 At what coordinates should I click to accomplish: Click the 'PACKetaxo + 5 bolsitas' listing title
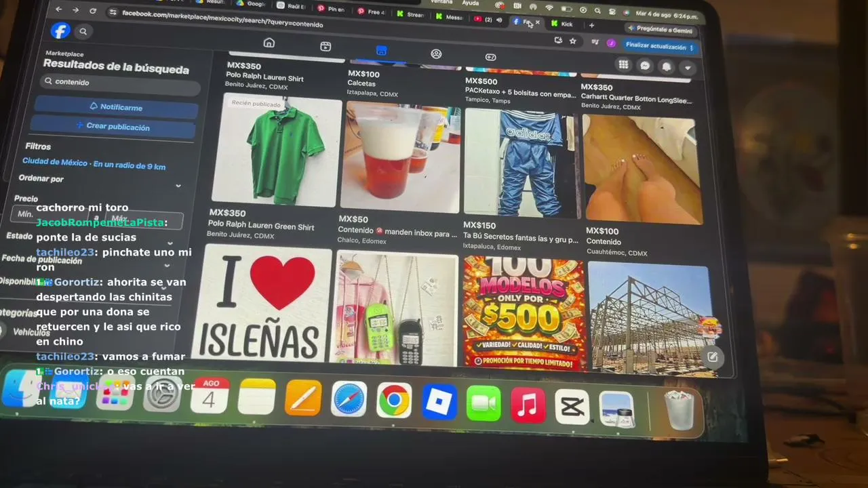[521, 94]
